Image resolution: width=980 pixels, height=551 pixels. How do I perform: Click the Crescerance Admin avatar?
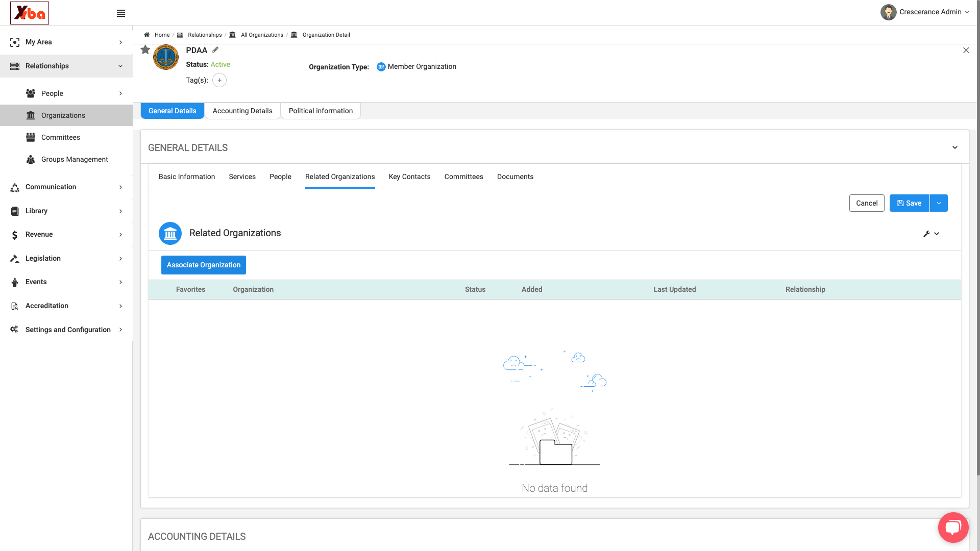pos(888,12)
